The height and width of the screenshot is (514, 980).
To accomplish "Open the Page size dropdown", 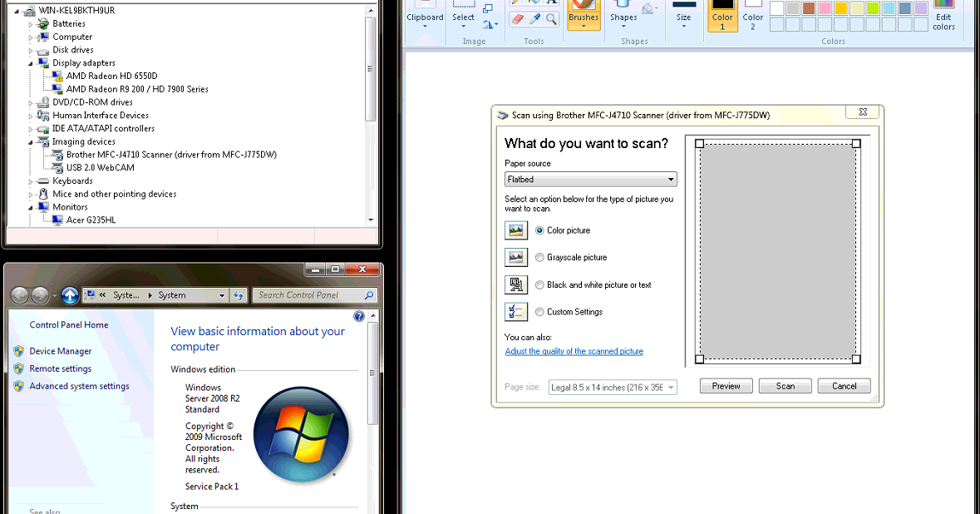I will pyautogui.click(x=613, y=388).
